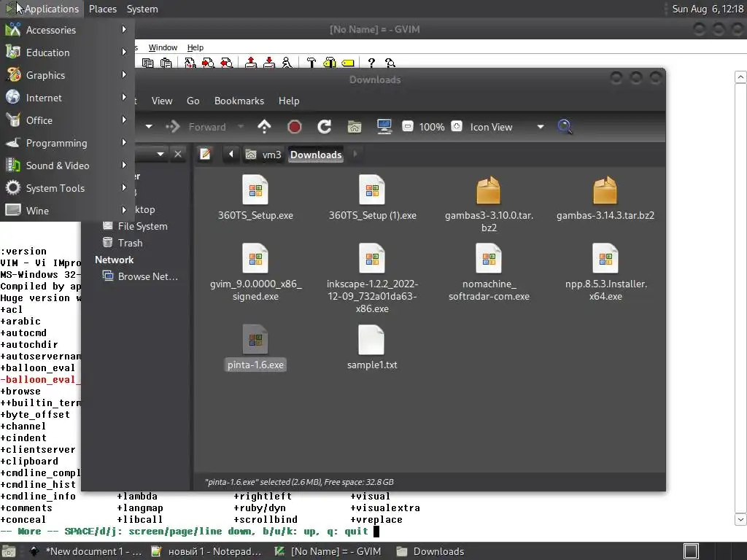Click Save Session icon in GVIM toolbar
The width and height of the screenshot is (747, 560).
click(269, 63)
